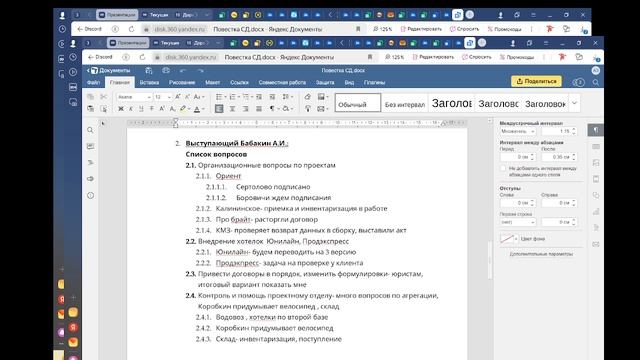Open the font name dropdown
This screenshot has width=640, height=360.
[x=149, y=97]
